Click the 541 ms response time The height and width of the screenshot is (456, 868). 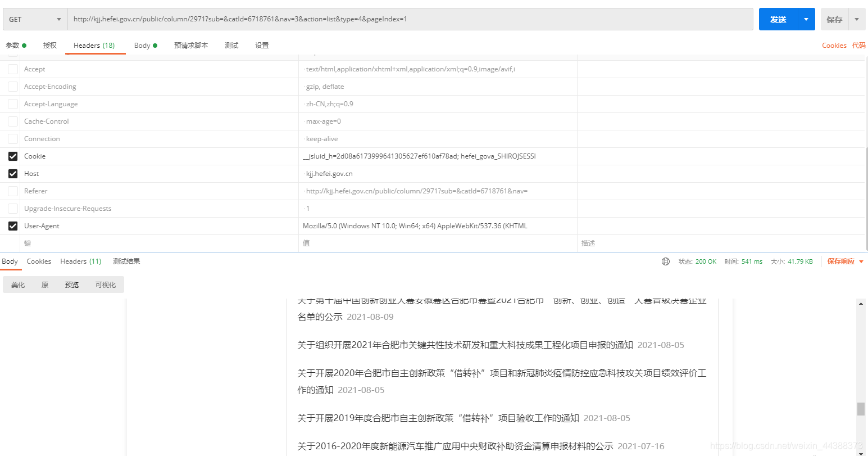click(x=752, y=261)
